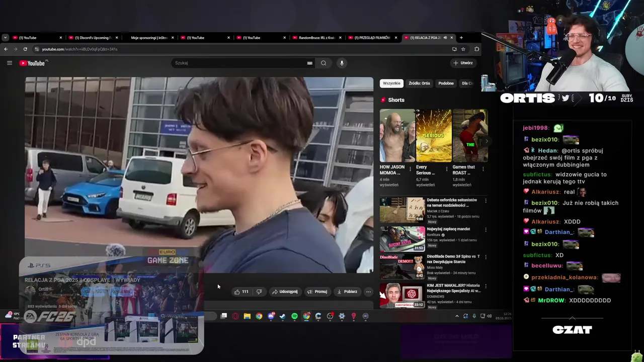Bookmark this page with the star icon

[x=463, y=49]
